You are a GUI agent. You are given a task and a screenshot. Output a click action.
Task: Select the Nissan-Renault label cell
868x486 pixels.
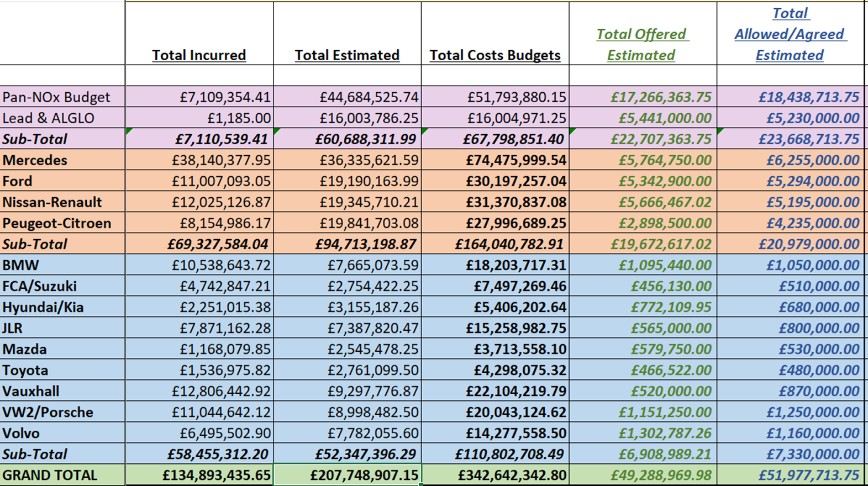62,202
